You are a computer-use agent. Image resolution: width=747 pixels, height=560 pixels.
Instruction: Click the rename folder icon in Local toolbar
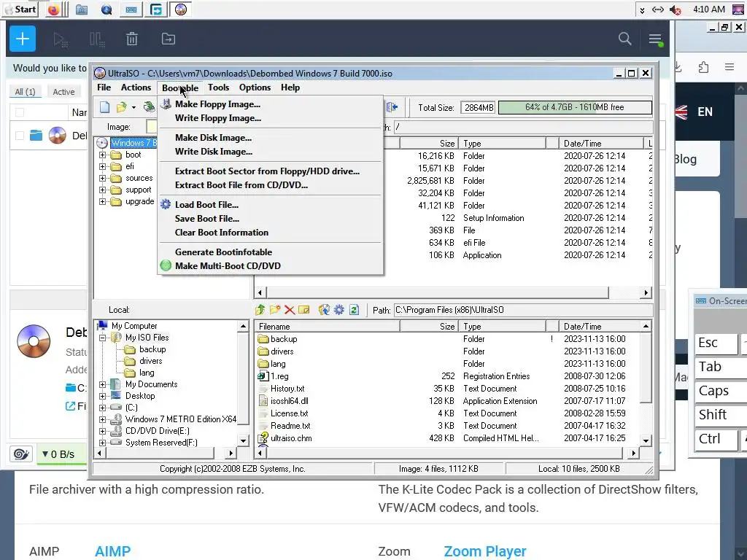tap(304, 310)
